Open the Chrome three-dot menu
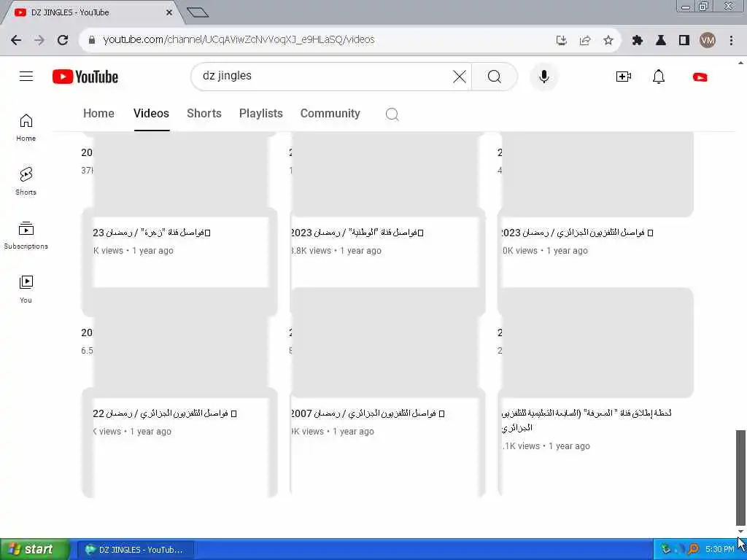747x560 pixels. click(731, 40)
